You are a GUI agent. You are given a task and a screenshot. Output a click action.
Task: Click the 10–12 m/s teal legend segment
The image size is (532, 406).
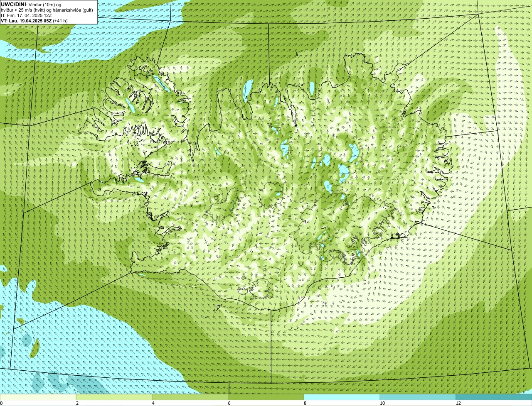tap(418, 397)
